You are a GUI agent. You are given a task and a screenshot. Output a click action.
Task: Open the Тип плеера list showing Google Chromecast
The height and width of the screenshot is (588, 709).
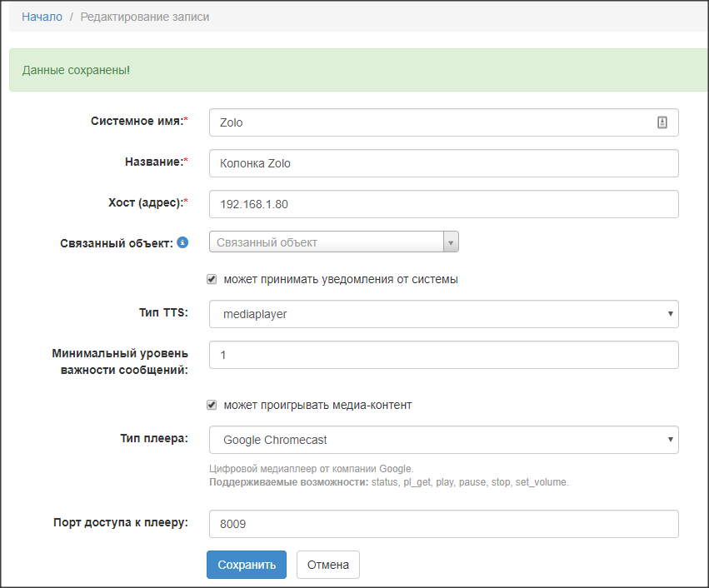pyautogui.click(x=443, y=440)
